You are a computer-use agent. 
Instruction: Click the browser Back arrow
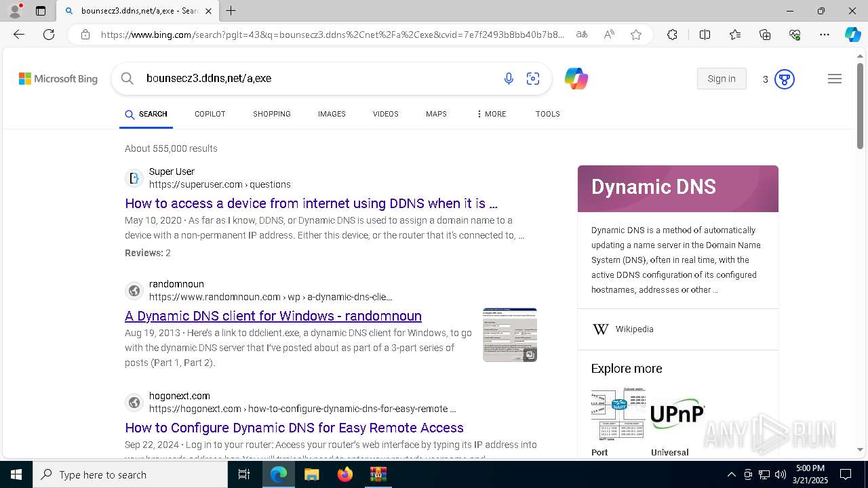(x=19, y=35)
